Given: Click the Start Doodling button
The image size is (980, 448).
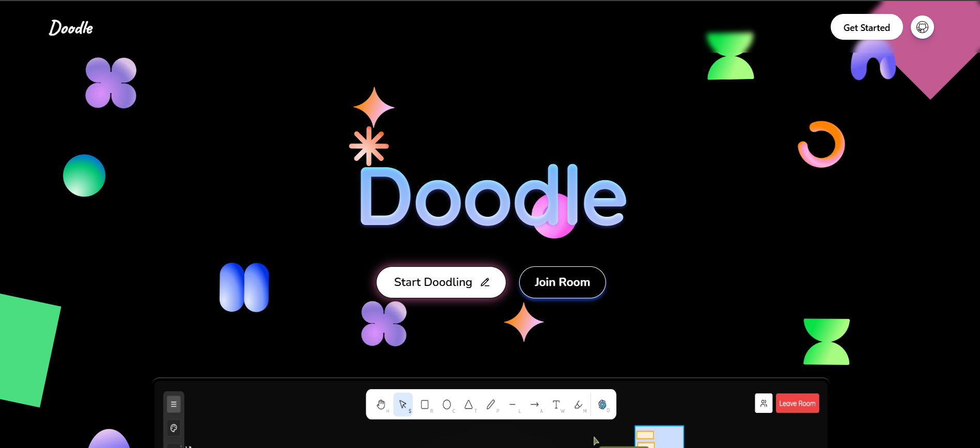Looking at the screenshot, I should (441, 282).
